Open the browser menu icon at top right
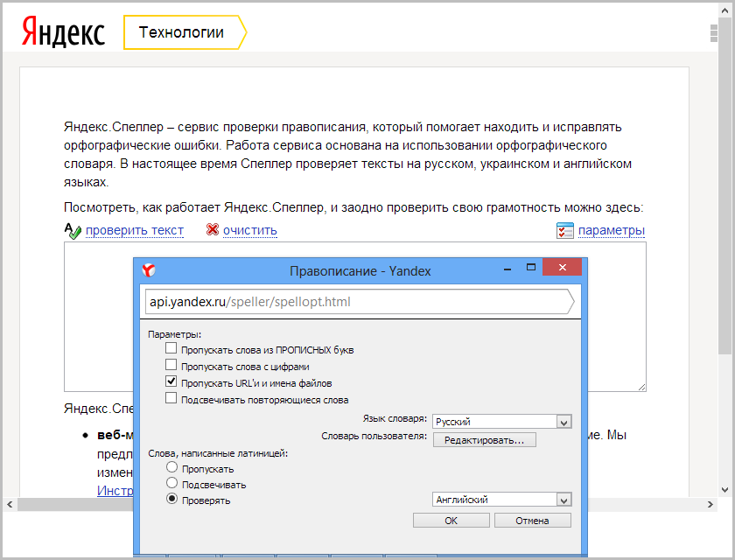 point(714,33)
